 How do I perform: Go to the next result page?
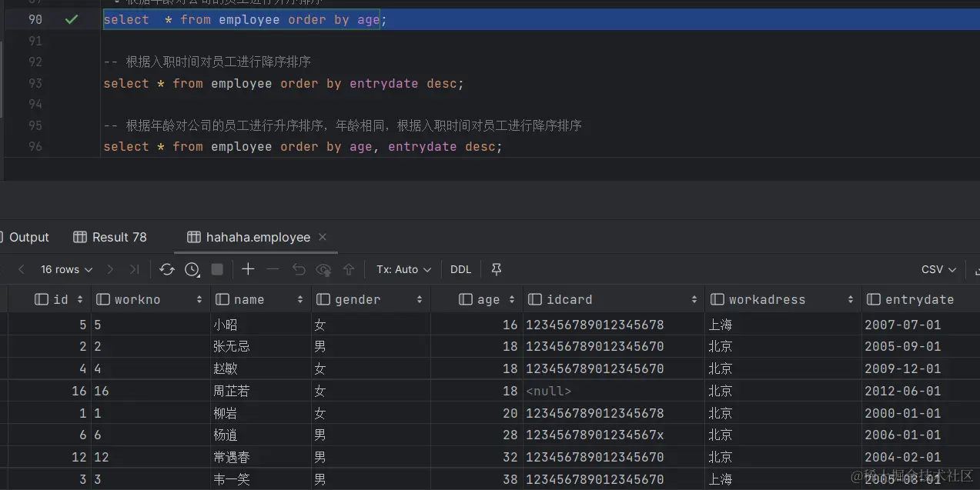[110, 269]
